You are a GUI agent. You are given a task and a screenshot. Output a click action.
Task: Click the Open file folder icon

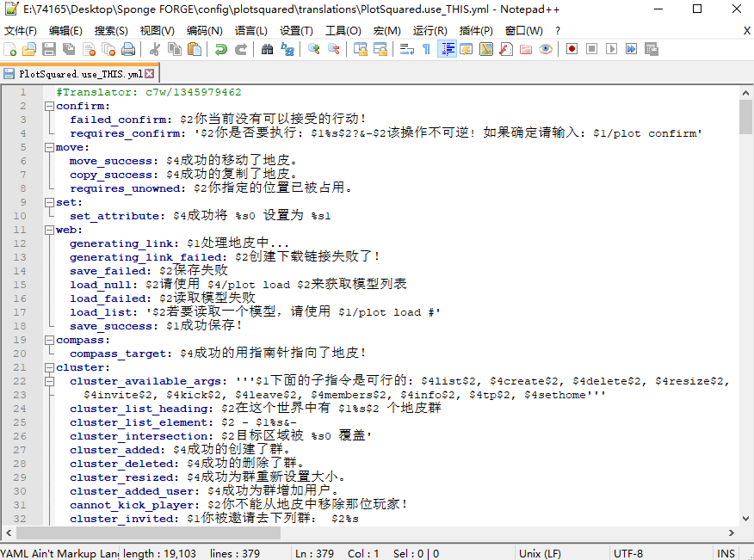pos(28,49)
